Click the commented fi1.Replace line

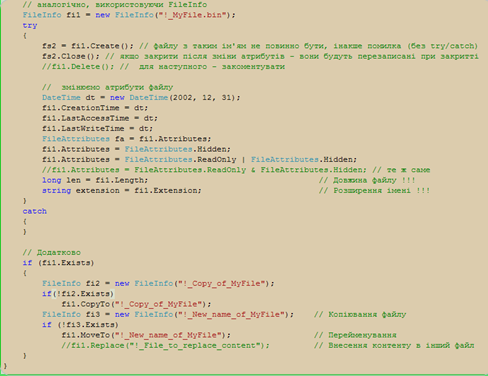coord(165,346)
